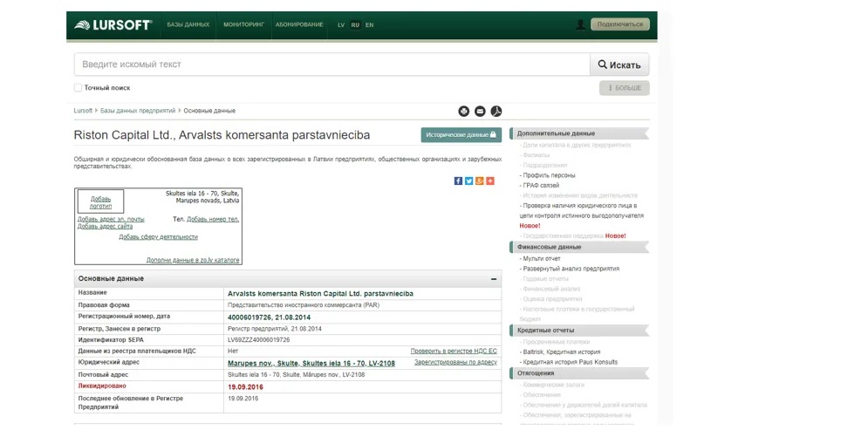Click the orange Draugiem share icon

479,181
